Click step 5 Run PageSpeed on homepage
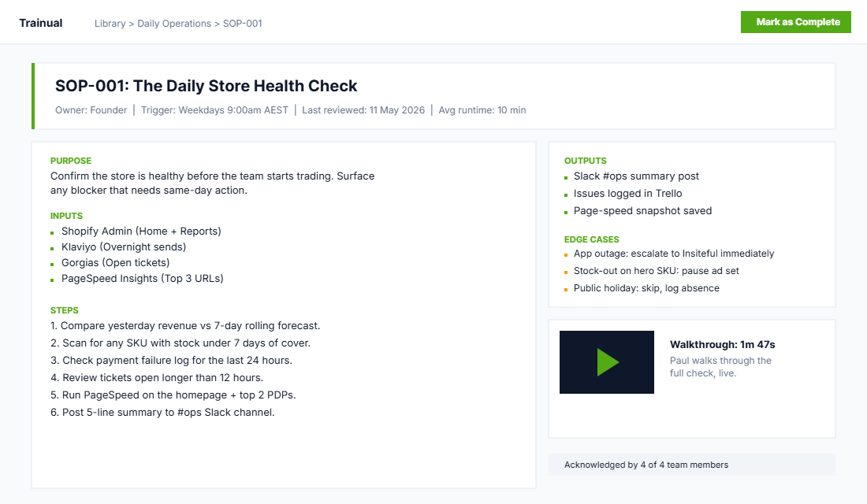The width and height of the screenshot is (867, 504). pos(173,395)
